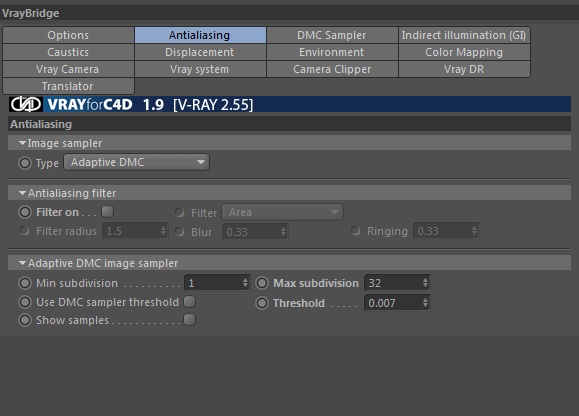Collapse the Antialiasing filter section
This screenshot has width=579, height=416.
click(x=23, y=193)
